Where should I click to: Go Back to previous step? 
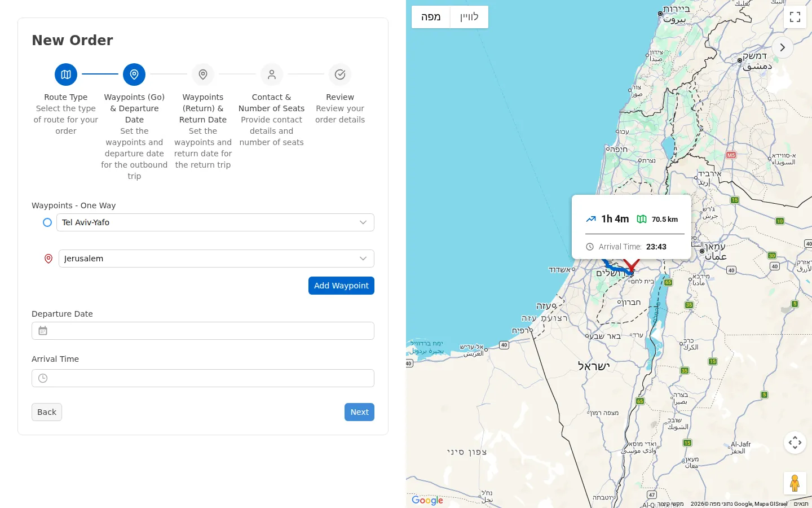pyautogui.click(x=47, y=412)
